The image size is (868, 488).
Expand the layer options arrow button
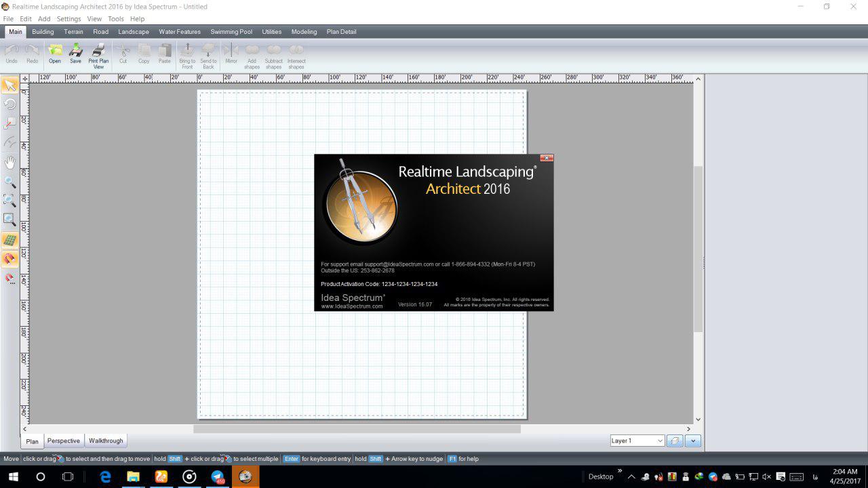coord(692,441)
